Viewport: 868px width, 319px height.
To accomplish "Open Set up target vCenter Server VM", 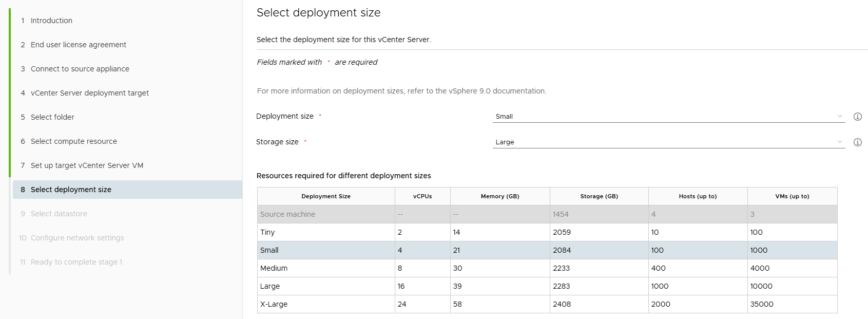I will pyautogui.click(x=87, y=165).
